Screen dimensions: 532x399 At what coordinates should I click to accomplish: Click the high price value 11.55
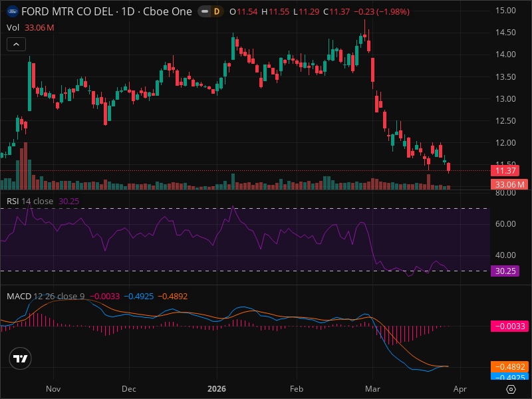click(x=279, y=12)
